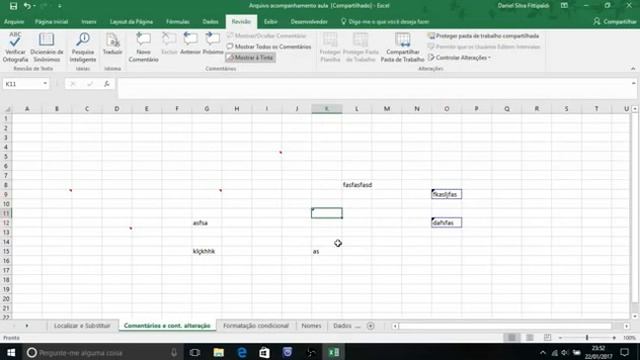Toggle Mostrar/Ocultar Comentário
The width and height of the screenshot is (640, 360).
(266, 36)
